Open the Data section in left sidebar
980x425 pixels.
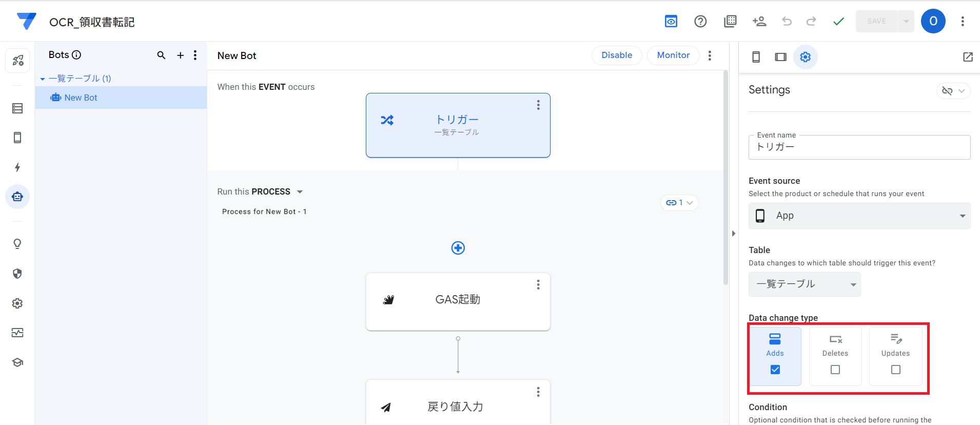tap(17, 108)
